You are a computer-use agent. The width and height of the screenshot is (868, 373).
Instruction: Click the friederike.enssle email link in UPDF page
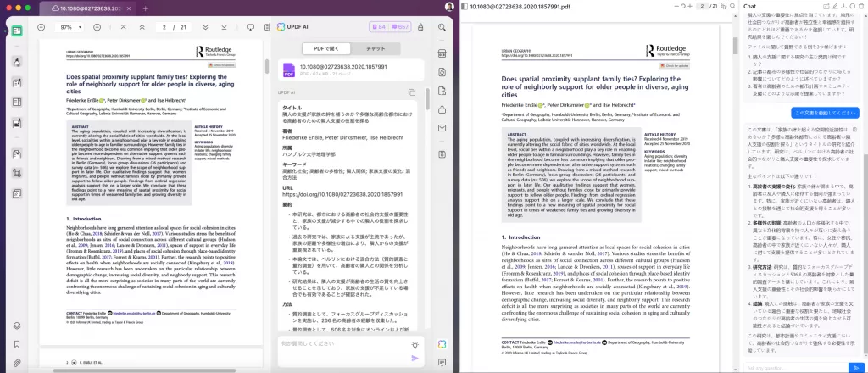click(x=133, y=313)
